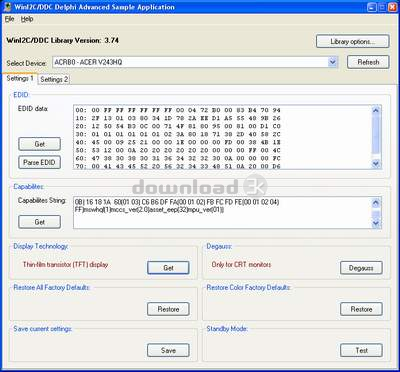
Task: Click the Parse EDID button
Action: 40,162
